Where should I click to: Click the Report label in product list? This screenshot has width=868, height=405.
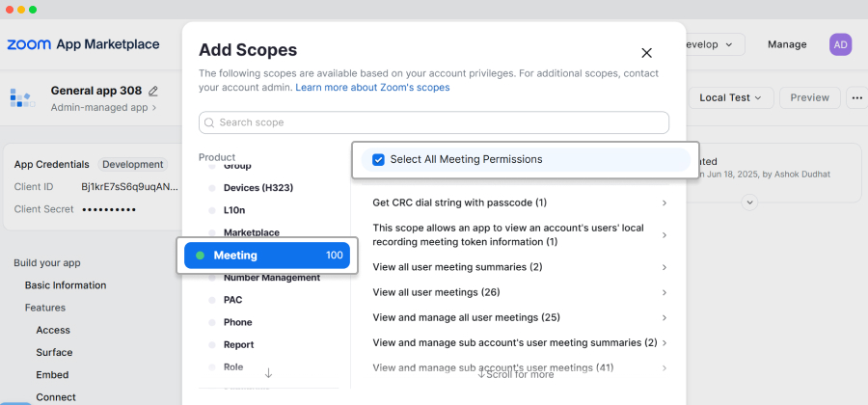point(238,344)
